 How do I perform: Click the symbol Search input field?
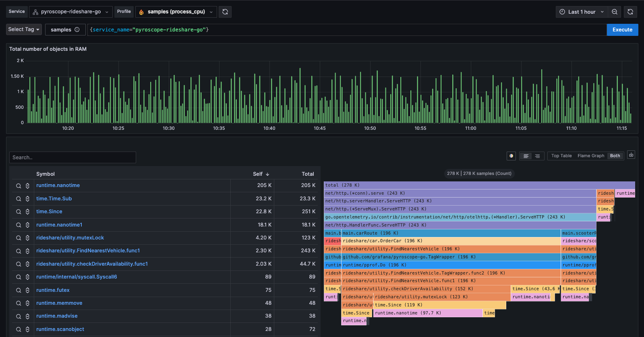pyautogui.click(x=72, y=158)
